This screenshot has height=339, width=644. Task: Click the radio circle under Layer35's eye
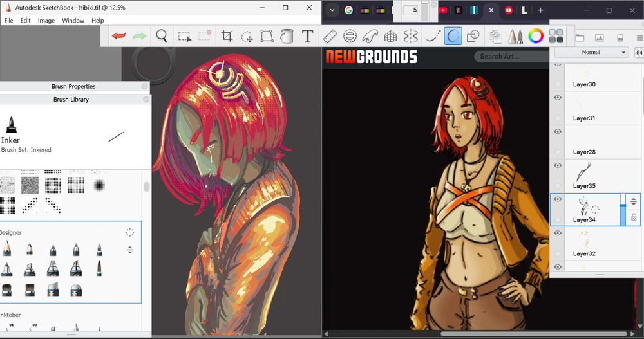557,186
